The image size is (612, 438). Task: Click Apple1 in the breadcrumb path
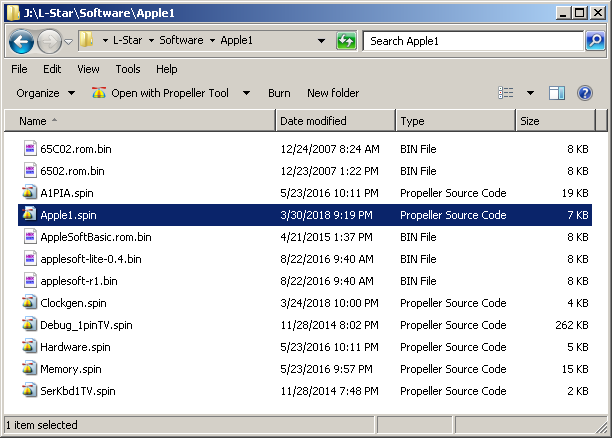point(236,40)
